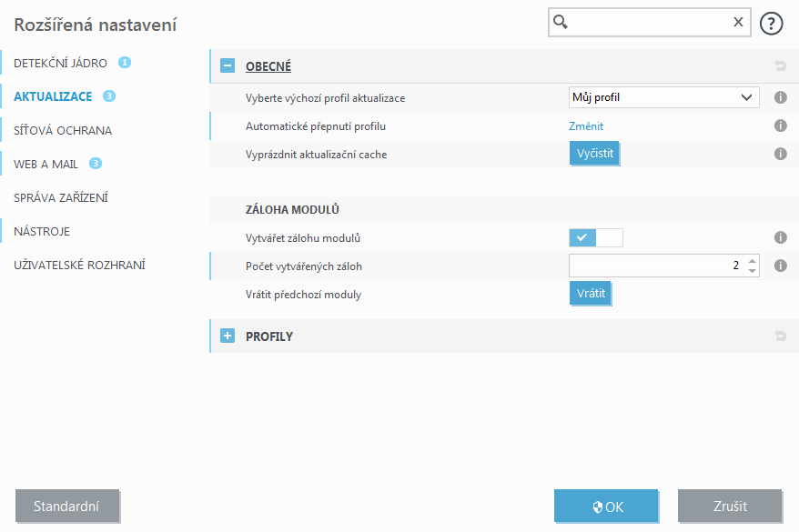Open the 'Můj profil' dropdown

(x=664, y=97)
